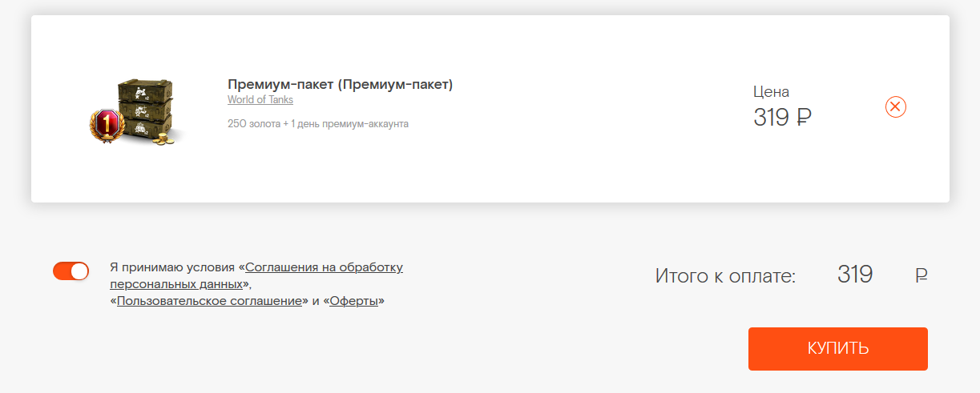Screen dimensions: 980x393
Task: Click the description «250 золота + 1 день премиум-аккаунта»
Action: point(318,124)
